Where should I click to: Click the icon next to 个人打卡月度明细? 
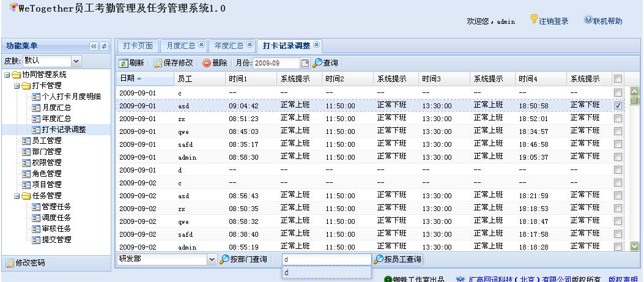36,97
